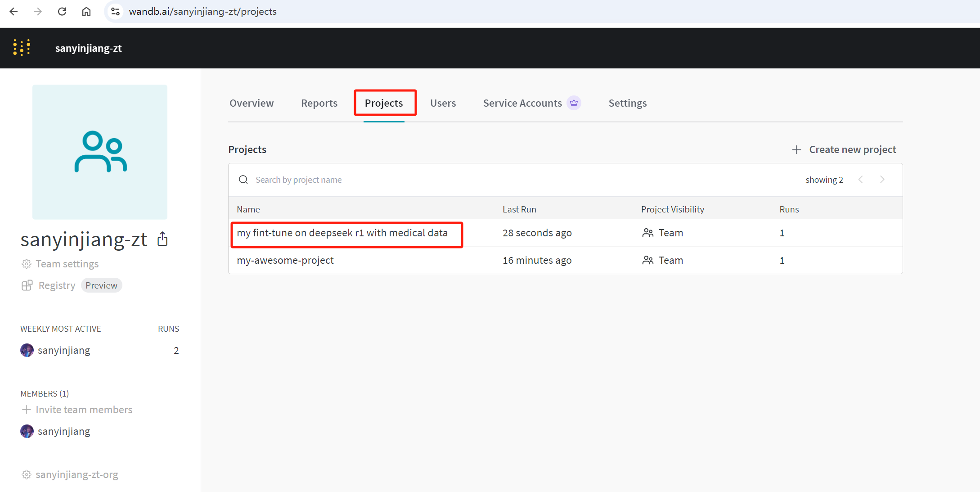The image size is (980, 492).
Task: Click the browser home icon
Action: click(x=86, y=12)
